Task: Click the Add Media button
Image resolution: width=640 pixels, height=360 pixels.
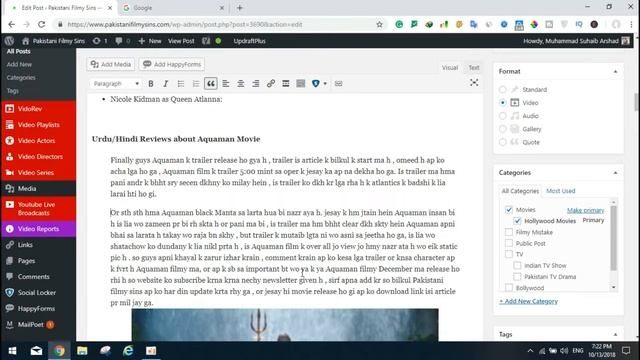Action: pyautogui.click(x=111, y=64)
